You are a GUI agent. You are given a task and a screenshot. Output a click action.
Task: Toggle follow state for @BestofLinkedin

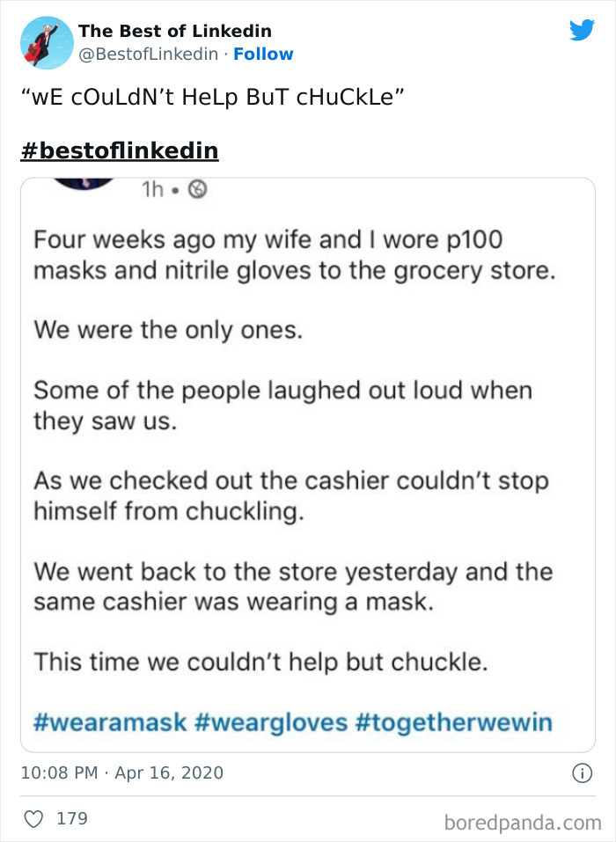coord(263,55)
